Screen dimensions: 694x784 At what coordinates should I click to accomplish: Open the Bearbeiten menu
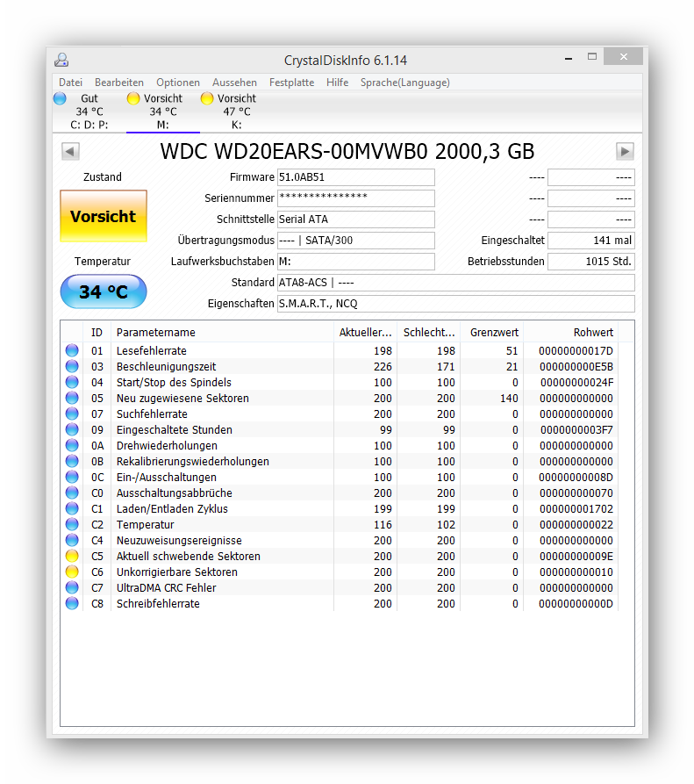click(x=119, y=83)
